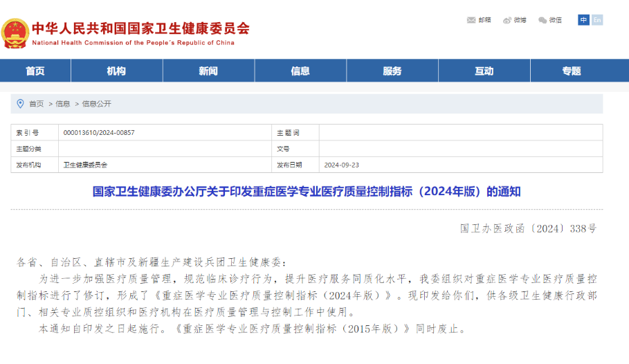Click the 微博 text link
The width and height of the screenshot is (629, 364).
click(520, 20)
